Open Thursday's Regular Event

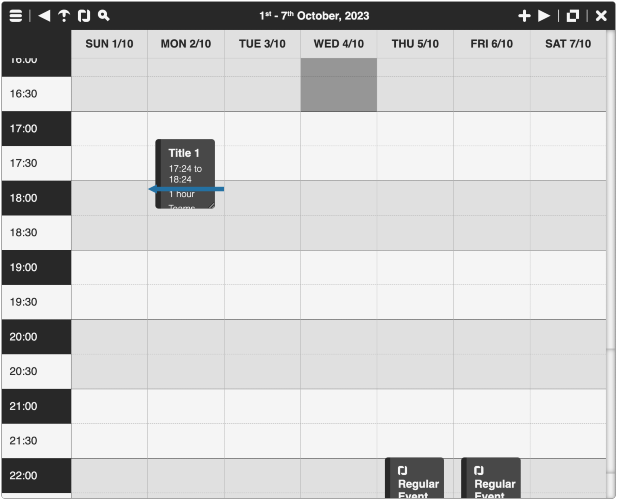(x=414, y=478)
